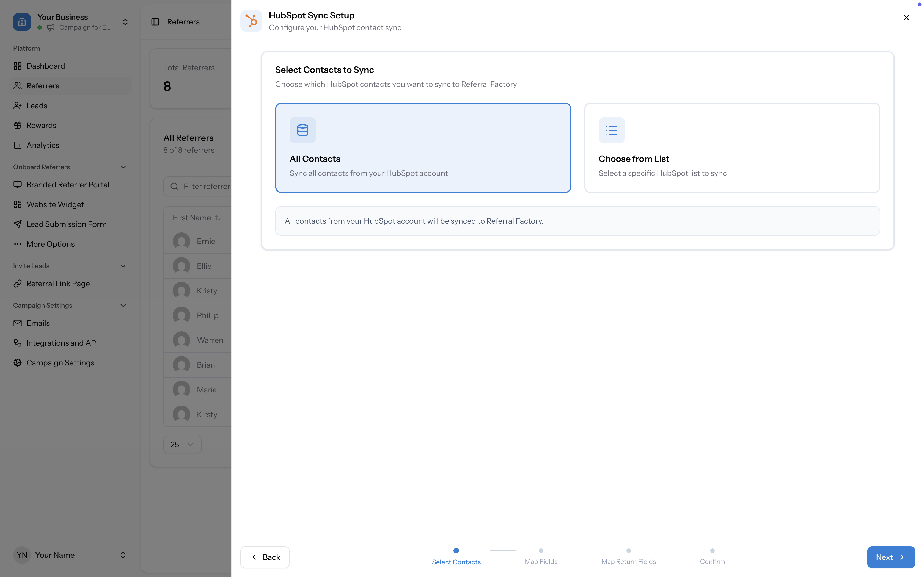Open Integrations and API settings
The height and width of the screenshot is (577, 924).
[x=62, y=343]
